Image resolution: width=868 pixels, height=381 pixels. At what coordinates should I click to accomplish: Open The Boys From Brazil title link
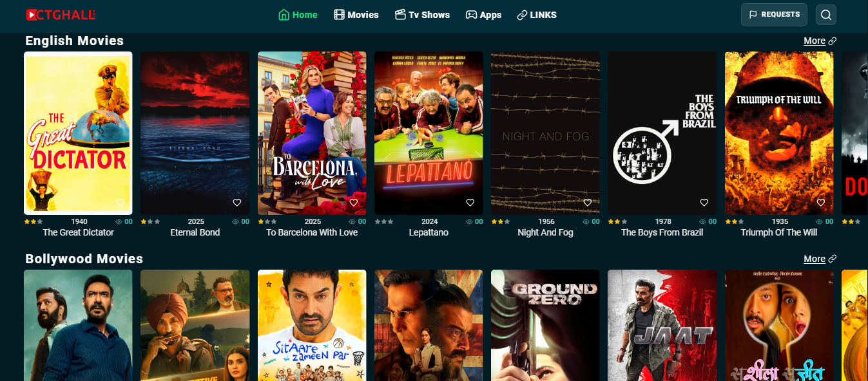(x=662, y=232)
